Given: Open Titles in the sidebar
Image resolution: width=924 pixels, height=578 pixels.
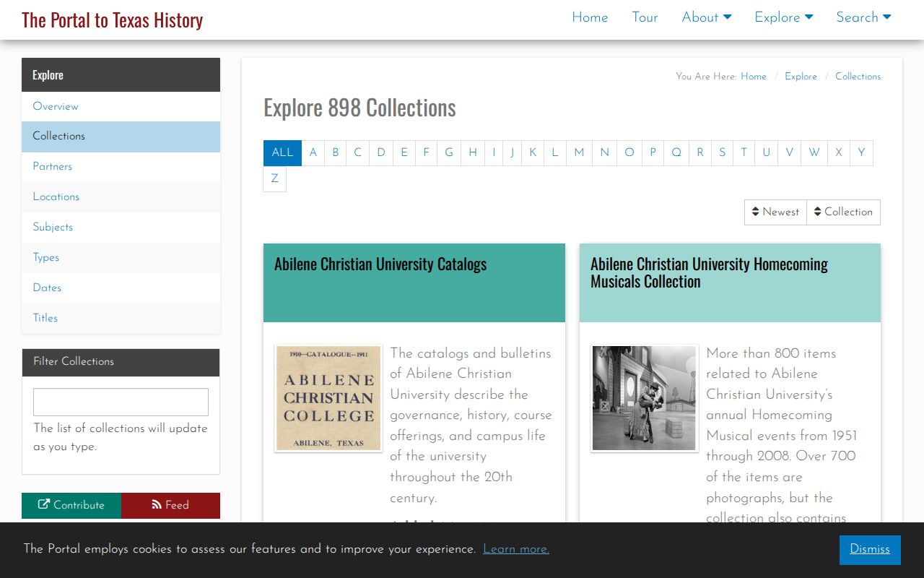Looking at the screenshot, I should (121, 319).
